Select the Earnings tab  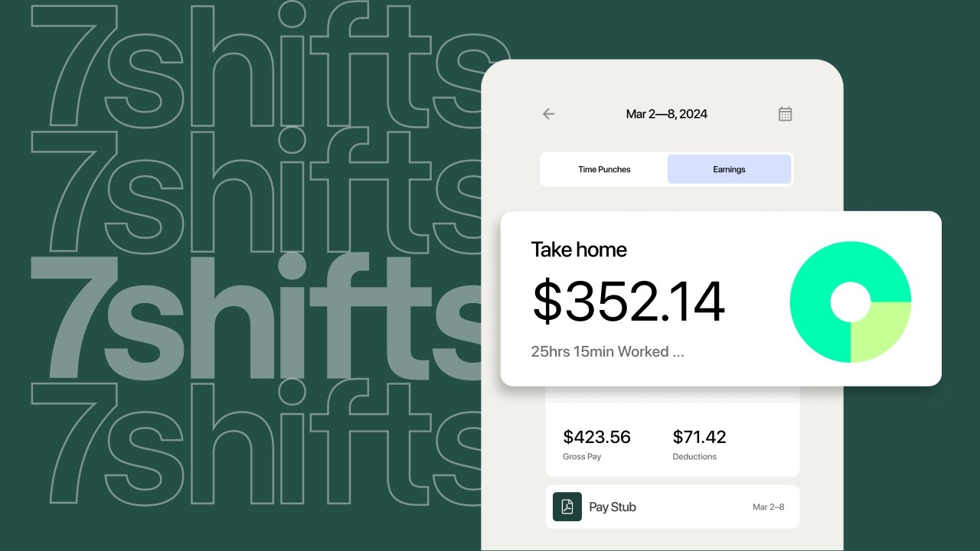(729, 169)
